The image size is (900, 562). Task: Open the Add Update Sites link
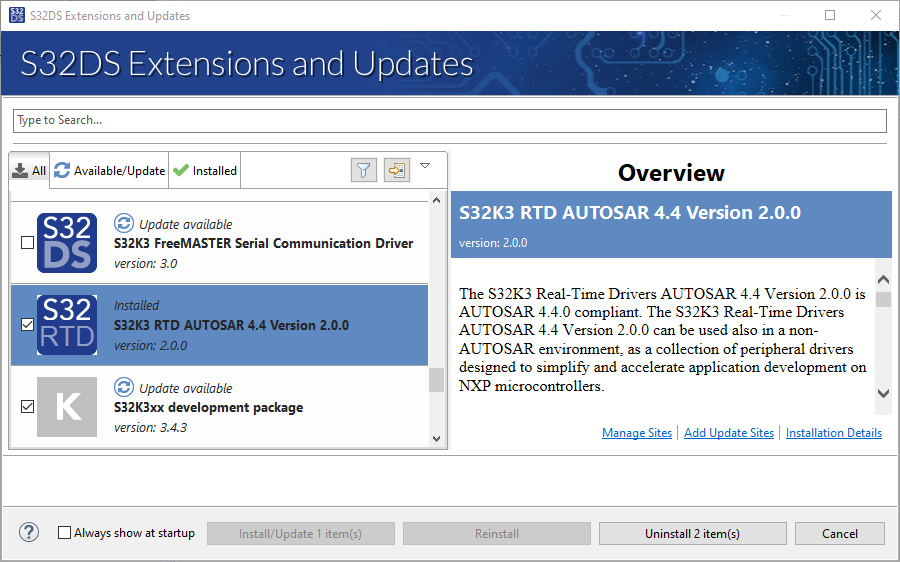[729, 433]
